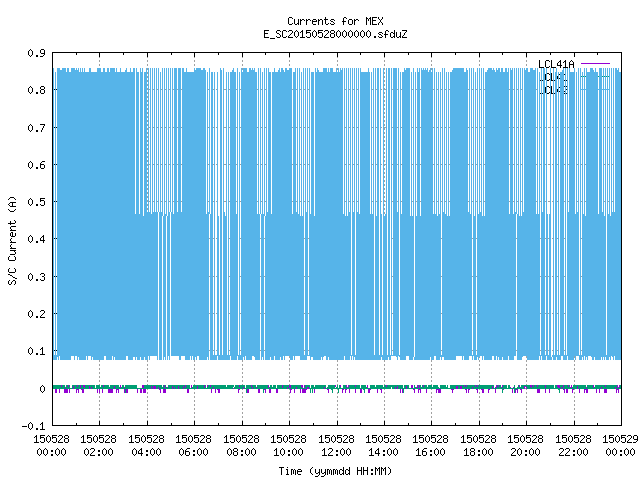The width and height of the screenshot is (640, 480).
Task: Click the y-axis tick value 0.8
Action: (36, 90)
